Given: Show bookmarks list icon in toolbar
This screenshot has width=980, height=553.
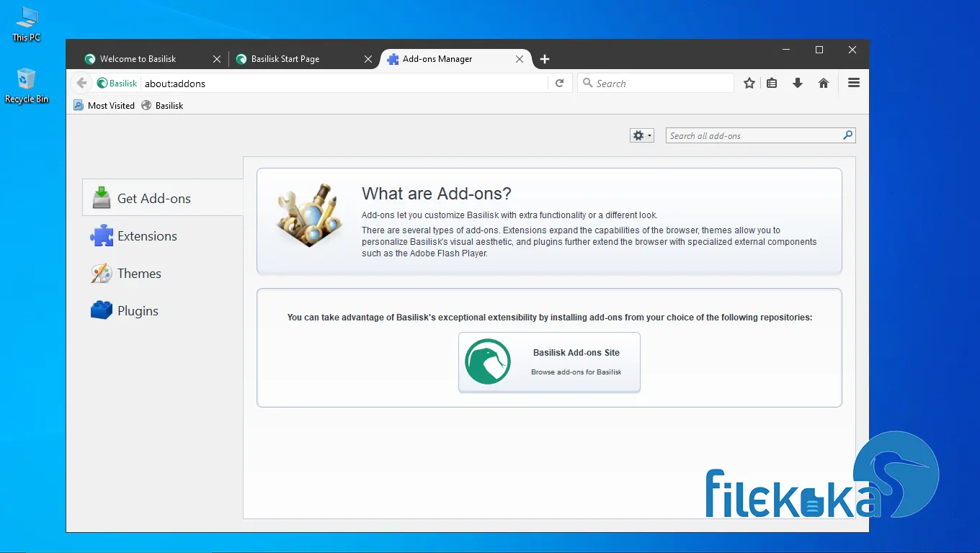Looking at the screenshot, I should (772, 84).
